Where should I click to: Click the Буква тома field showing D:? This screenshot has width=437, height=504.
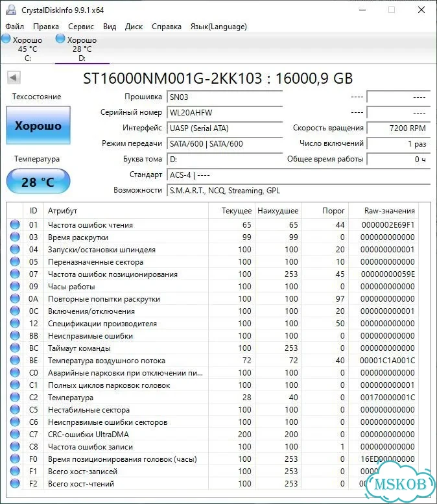pyautogui.click(x=224, y=160)
